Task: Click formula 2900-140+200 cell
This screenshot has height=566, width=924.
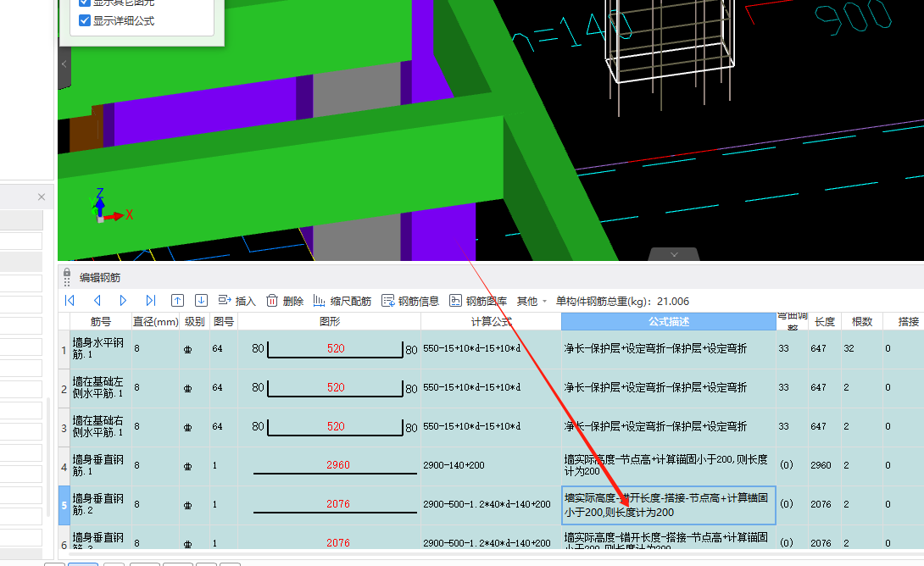Action: (491, 466)
